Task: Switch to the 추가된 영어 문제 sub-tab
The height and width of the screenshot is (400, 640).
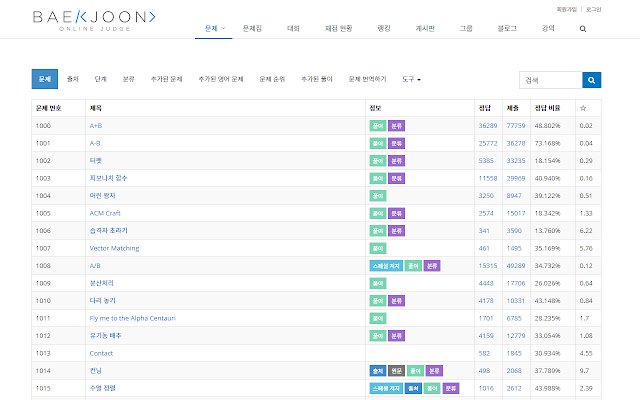Action: tap(221, 79)
